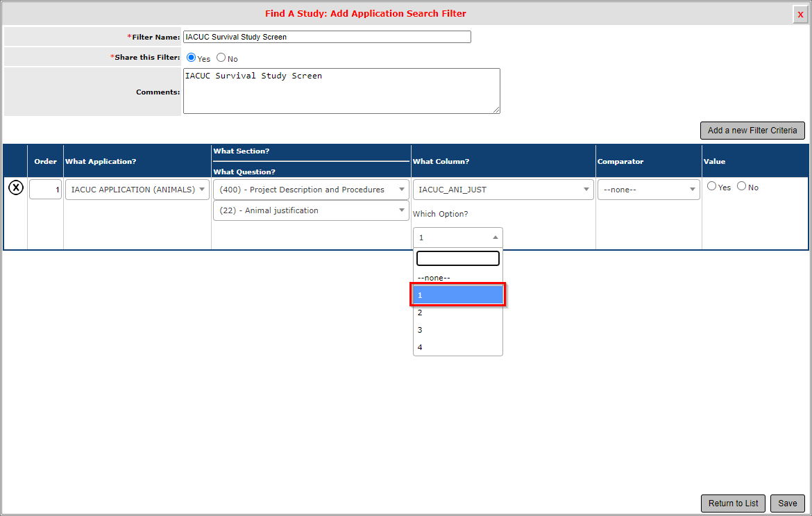
Task: Open the What Application dropdown
Action: point(137,190)
